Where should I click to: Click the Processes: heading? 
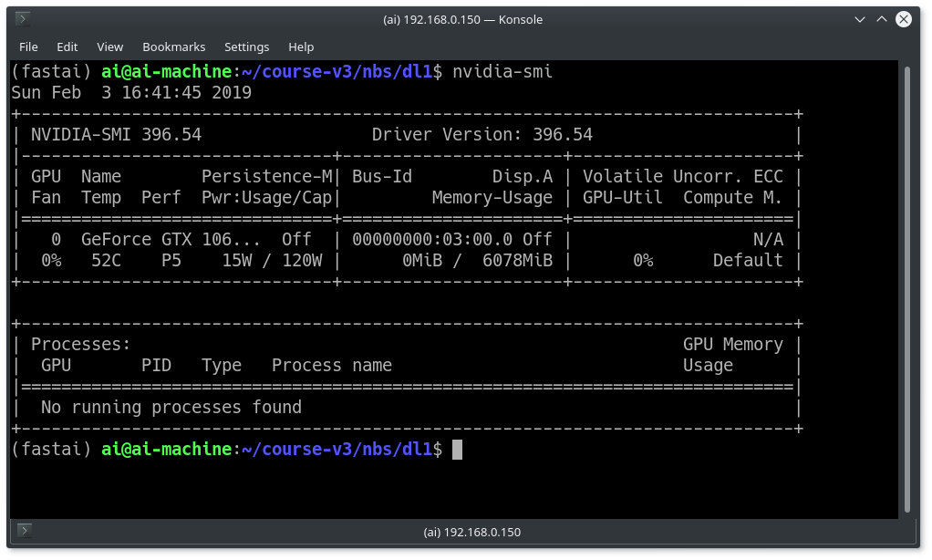click(x=81, y=344)
